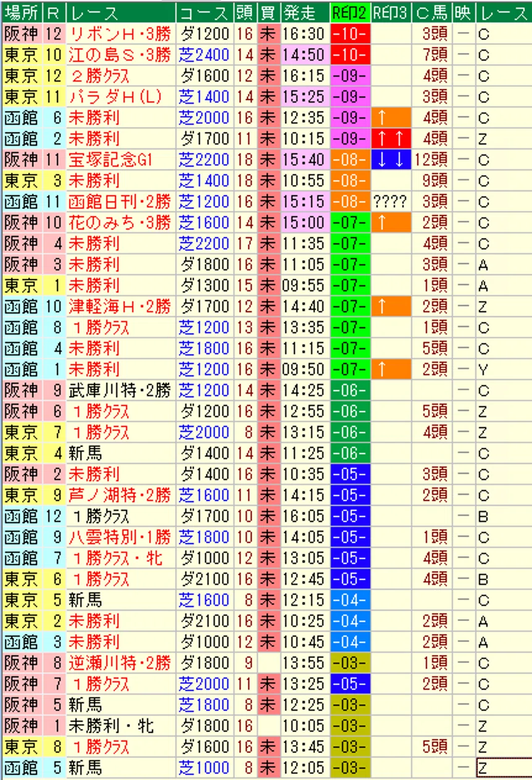
Task: Click the 13:55 start time cell
Action: point(304,663)
